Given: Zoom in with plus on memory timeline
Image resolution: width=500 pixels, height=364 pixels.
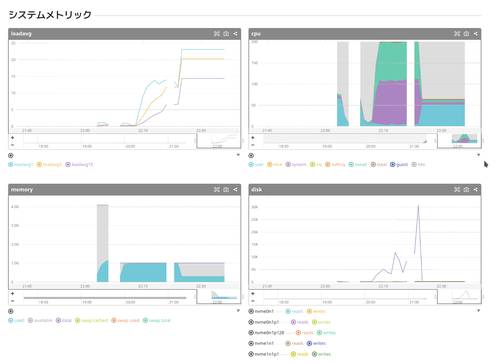Looking at the screenshot, I should 12,294.
